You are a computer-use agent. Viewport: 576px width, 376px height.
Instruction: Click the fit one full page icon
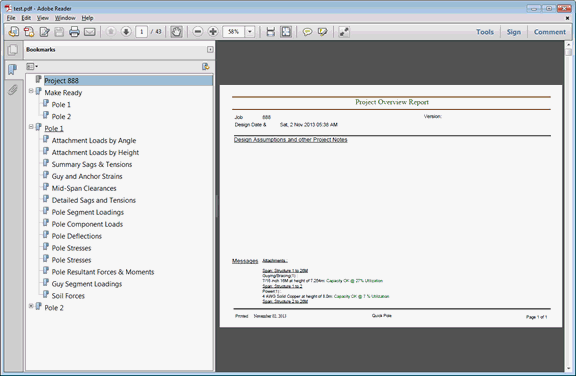pyautogui.click(x=286, y=32)
